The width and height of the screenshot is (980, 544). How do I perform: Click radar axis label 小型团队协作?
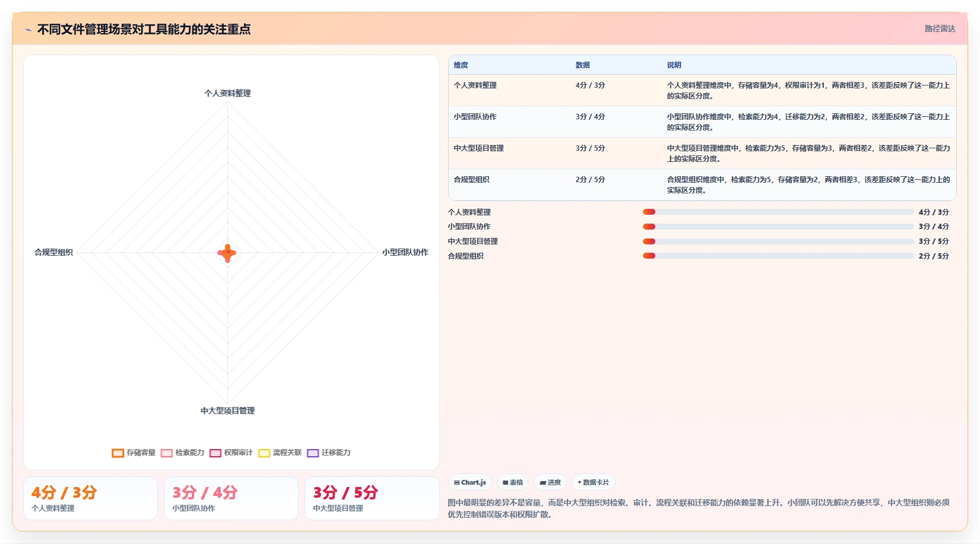point(405,252)
